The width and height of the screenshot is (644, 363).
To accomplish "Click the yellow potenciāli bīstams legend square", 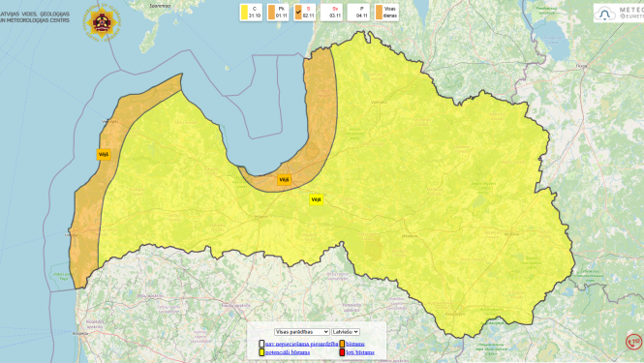I will pyautogui.click(x=261, y=352).
